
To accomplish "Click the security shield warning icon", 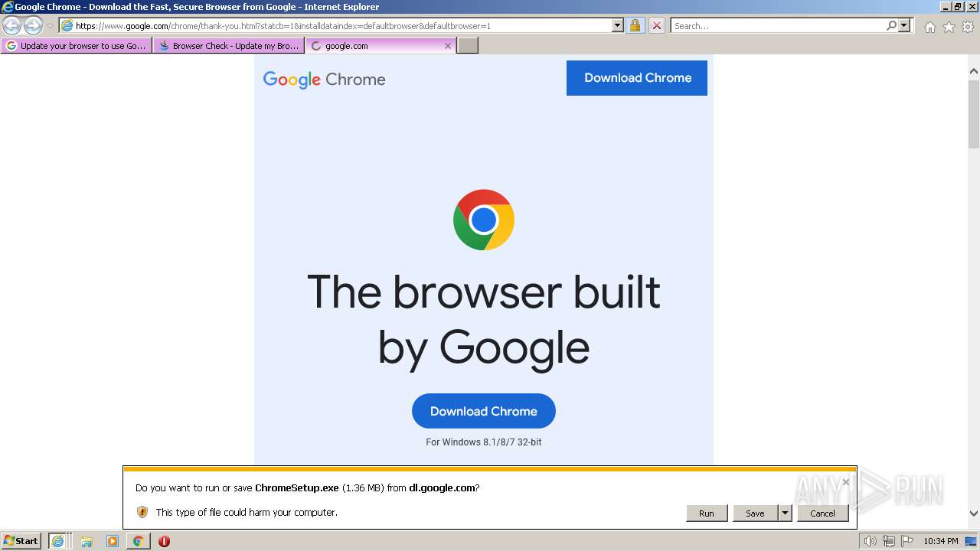I will click(x=142, y=512).
